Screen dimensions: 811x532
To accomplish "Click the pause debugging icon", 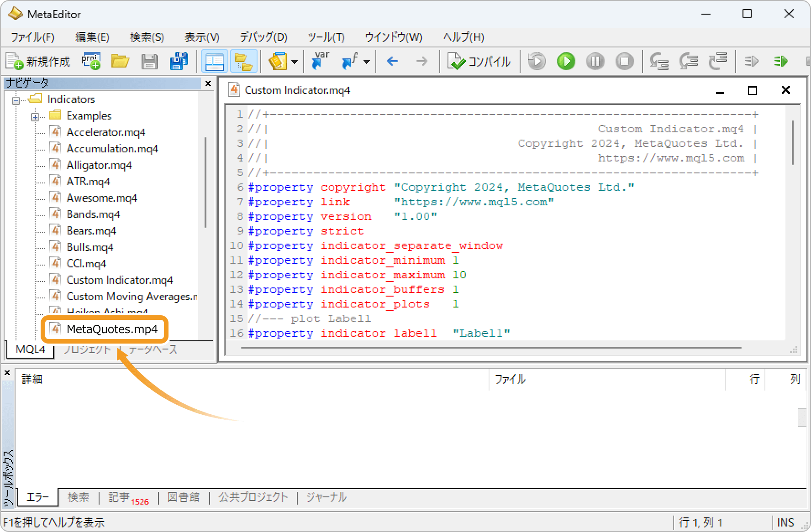I will [x=595, y=61].
